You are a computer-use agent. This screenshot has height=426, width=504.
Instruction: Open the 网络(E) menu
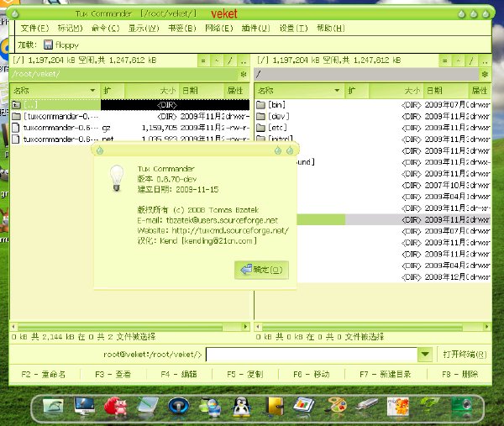coord(219,29)
